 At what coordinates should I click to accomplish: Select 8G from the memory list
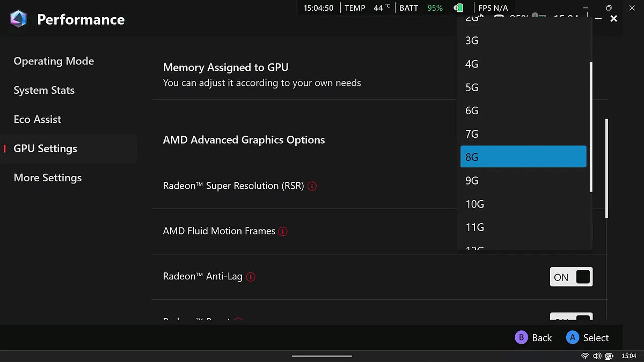(523, 157)
